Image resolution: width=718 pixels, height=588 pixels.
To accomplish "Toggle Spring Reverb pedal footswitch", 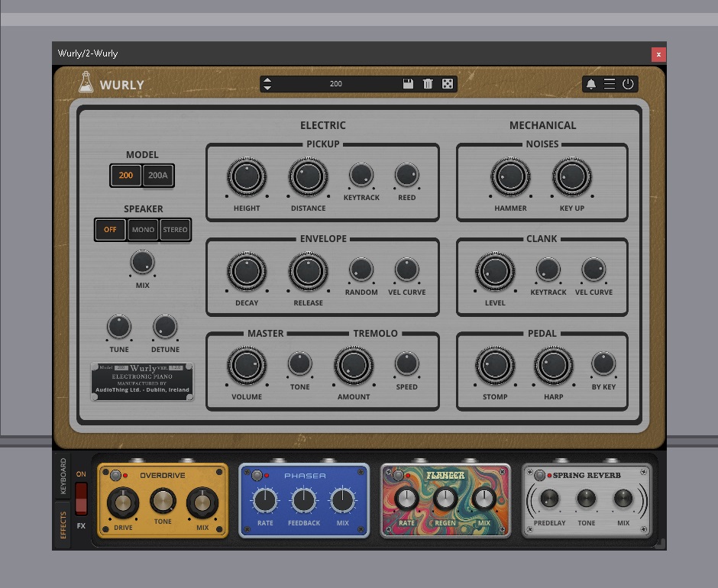I will click(x=540, y=475).
